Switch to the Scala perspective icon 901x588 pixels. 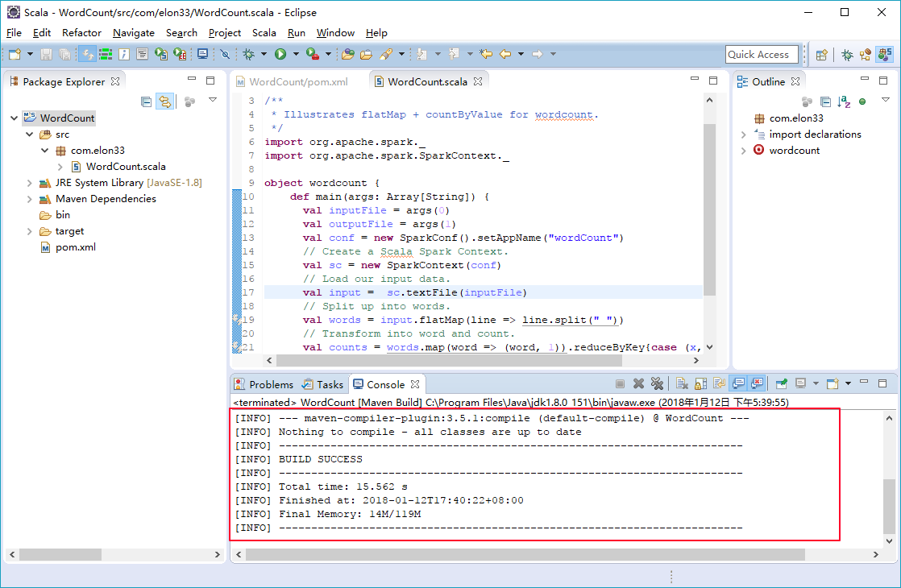[x=884, y=55]
